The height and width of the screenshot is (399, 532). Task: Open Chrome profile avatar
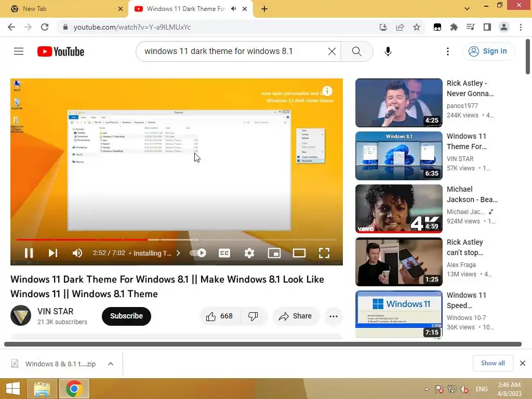point(504,27)
